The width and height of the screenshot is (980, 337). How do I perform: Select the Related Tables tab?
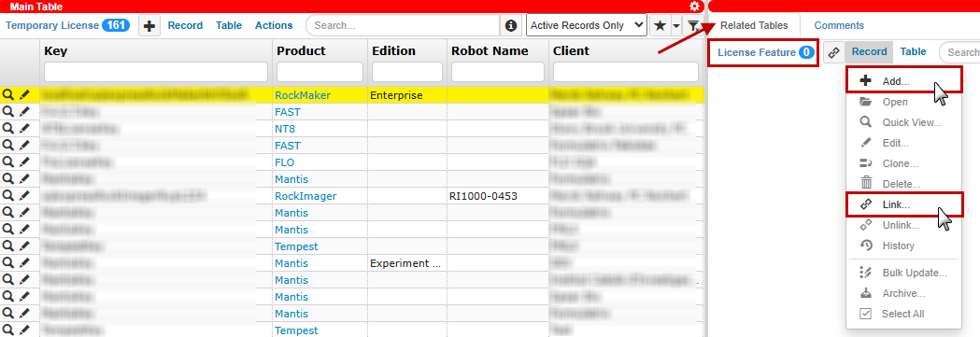click(754, 25)
